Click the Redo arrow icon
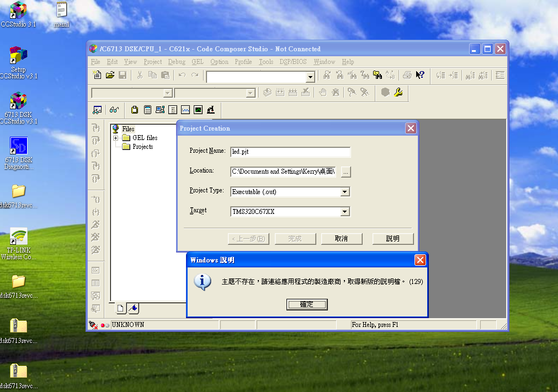 pyautogui.click(x=195, y=75)
